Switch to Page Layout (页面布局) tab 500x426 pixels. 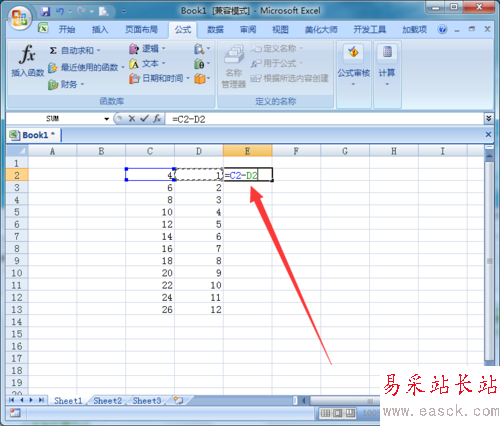(x=141, y=30)
